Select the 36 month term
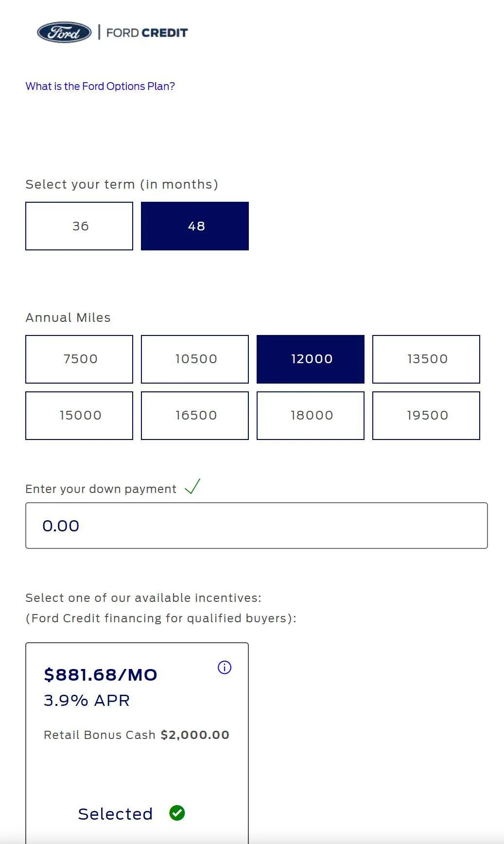504x844 pixels. (x=79, y=226)
